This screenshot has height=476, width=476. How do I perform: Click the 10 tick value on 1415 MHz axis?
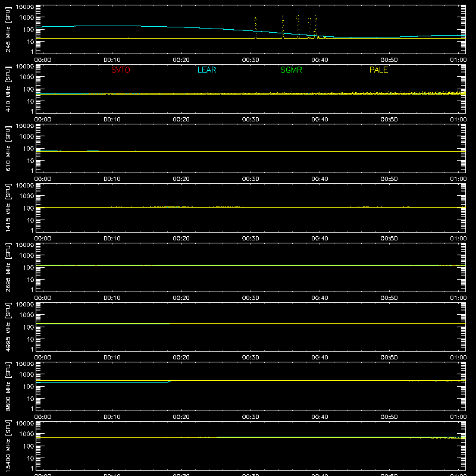(30, 220)
